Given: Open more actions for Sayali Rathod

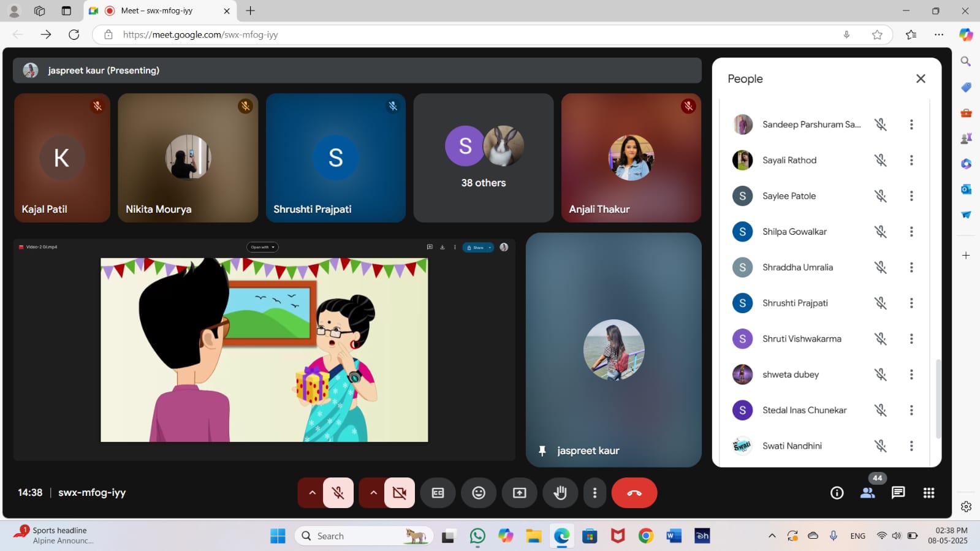Looking at the screenshot, I should pyautogui.click(x=911, y=160).
